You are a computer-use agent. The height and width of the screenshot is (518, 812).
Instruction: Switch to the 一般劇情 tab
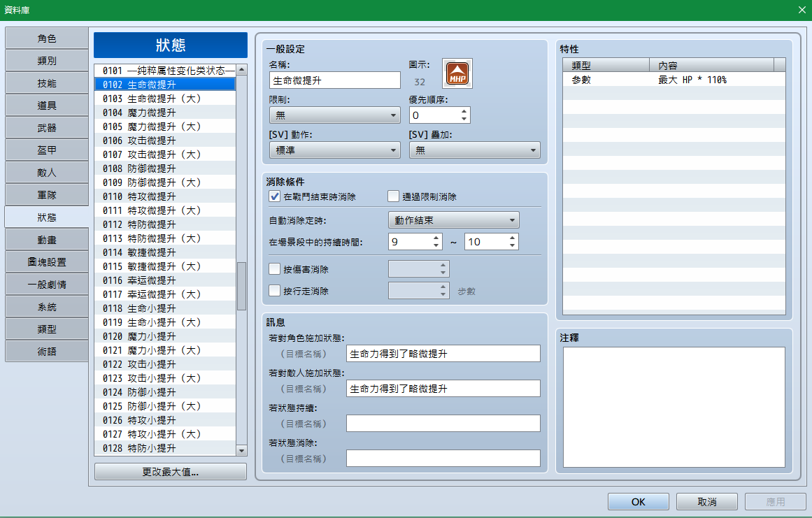point(47,285)
